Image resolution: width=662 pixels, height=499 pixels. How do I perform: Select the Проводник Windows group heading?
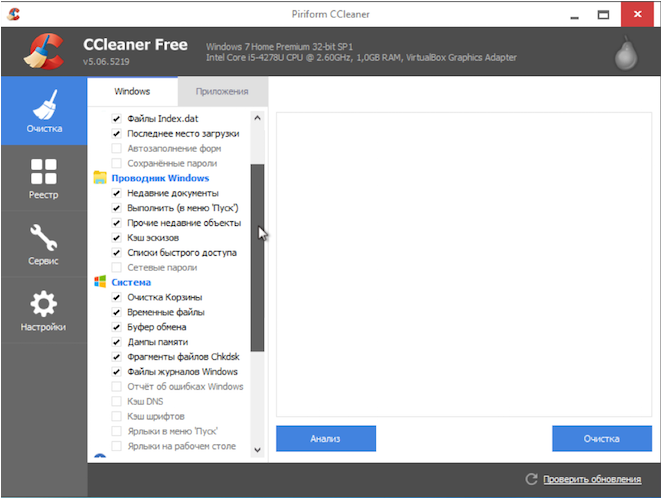(160, 178)
